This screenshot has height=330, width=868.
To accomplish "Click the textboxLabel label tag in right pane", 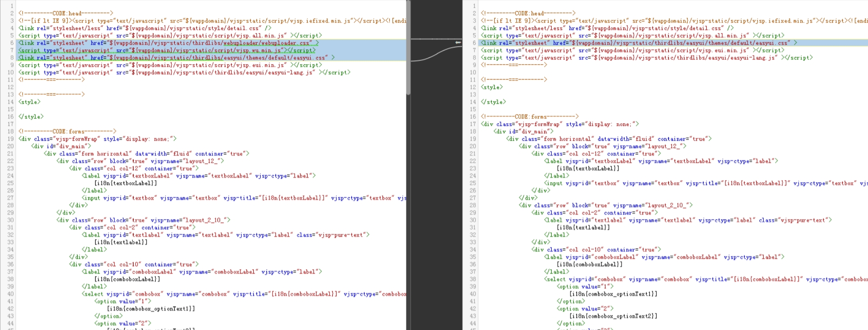I will [661, 161].
